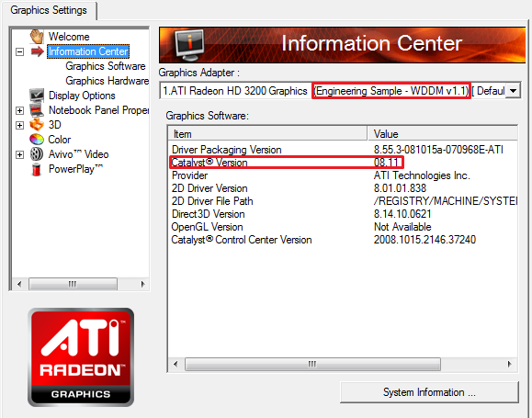The height and width of the screenshot is (418, 532).
Task: Click the tree panel scroll-left arrow
Action: click(19, 284)
